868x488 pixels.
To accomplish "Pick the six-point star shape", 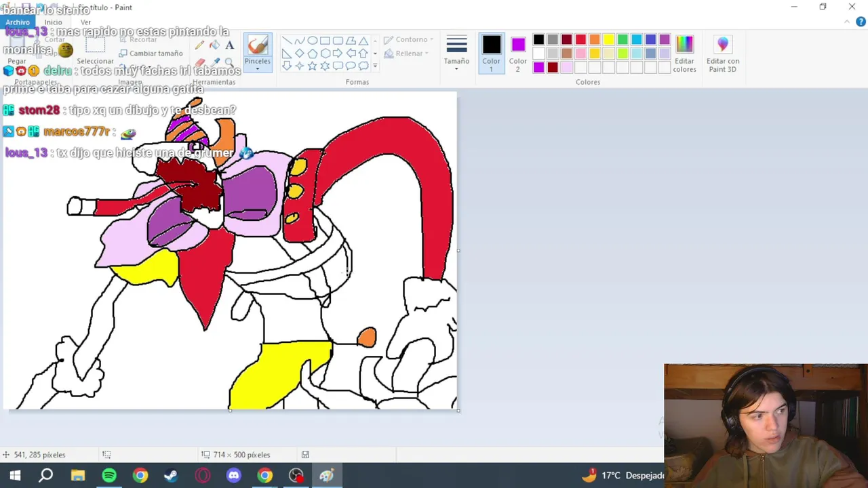I will pos(325,66).
